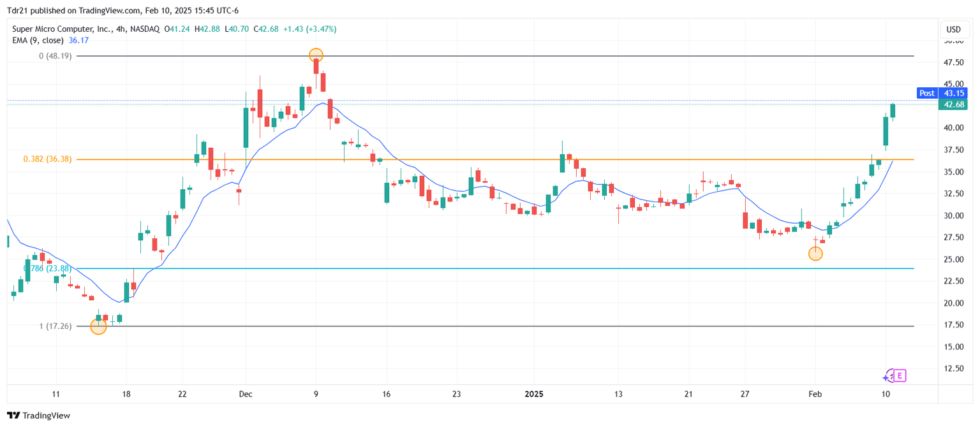Select the orange circle marker at the 17.26 low

tap(98, 326)
